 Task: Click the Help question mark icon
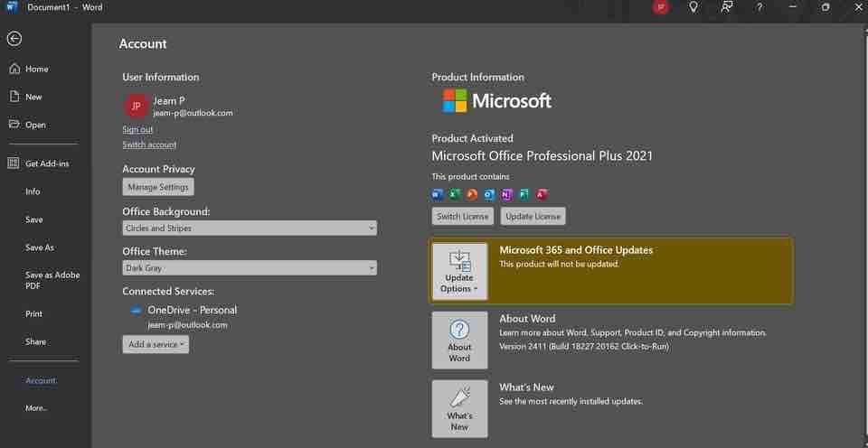(759, 7)
